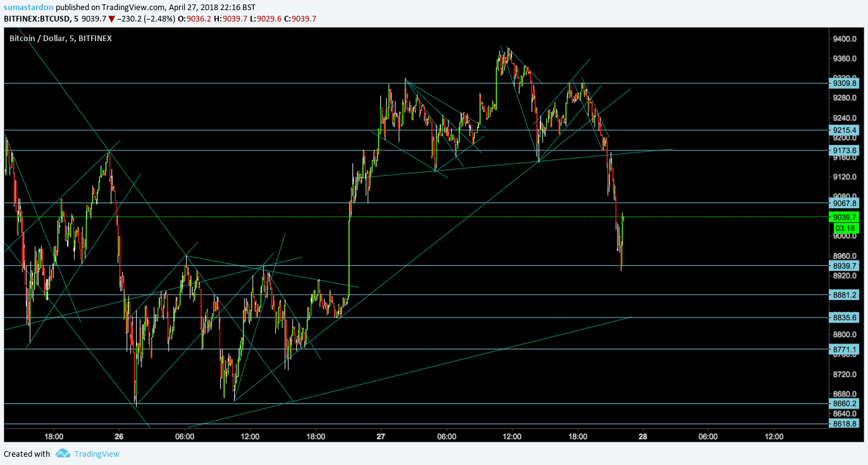Screen dimensions: 868x465
Task: Click the high value H:9039.7
Action: pos(232,18)
